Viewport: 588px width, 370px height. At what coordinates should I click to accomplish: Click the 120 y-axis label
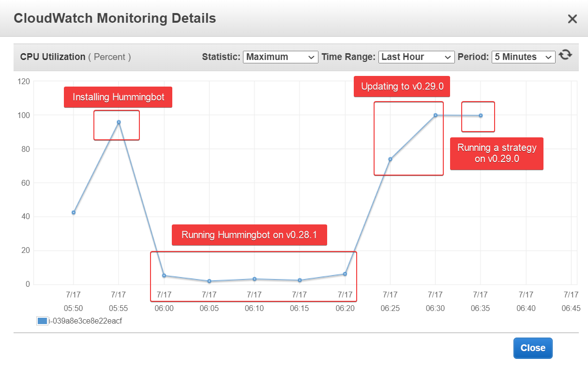coord(23,81)
